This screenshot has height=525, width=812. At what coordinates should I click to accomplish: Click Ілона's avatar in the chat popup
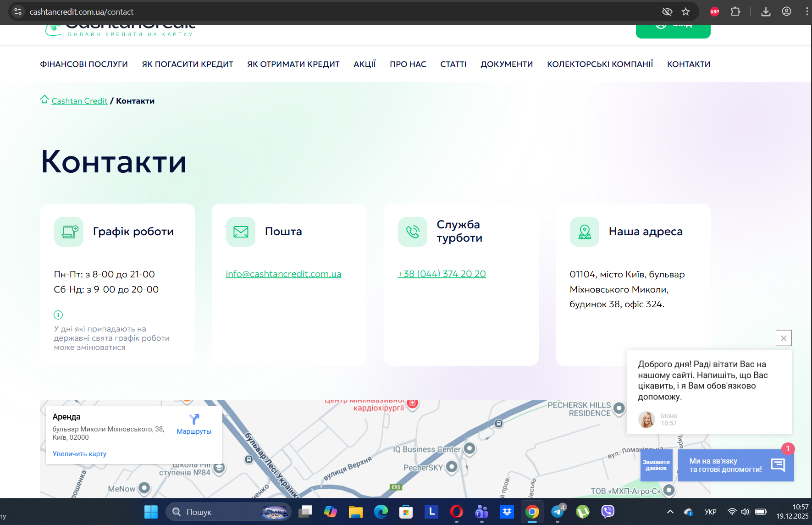click(647, 420)
